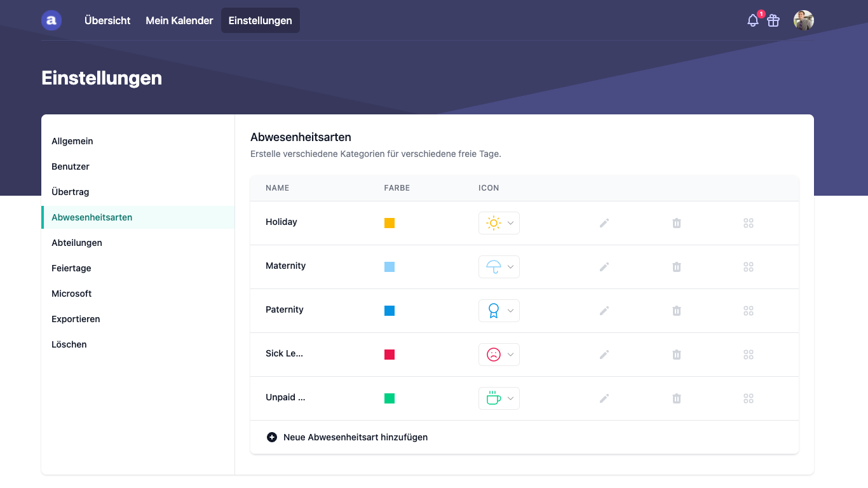Open Feiertage settings section

click(x=138, y=268)
